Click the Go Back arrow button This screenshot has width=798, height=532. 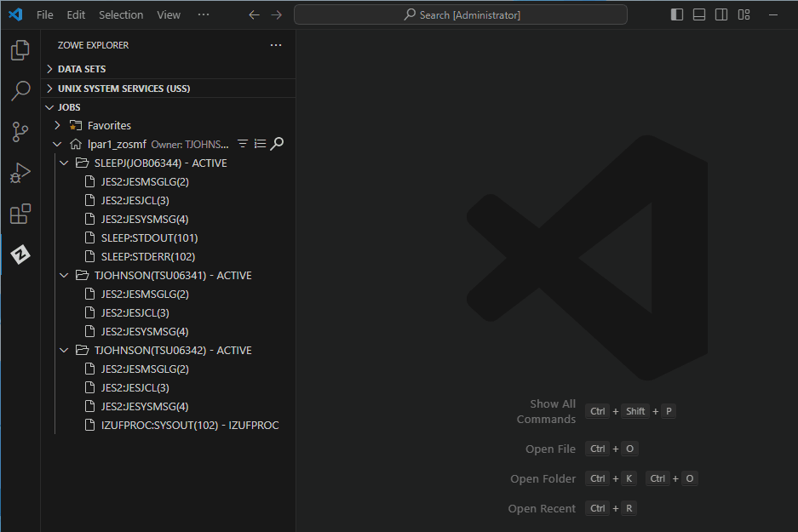pyautogui.click(x=254, y=14)
